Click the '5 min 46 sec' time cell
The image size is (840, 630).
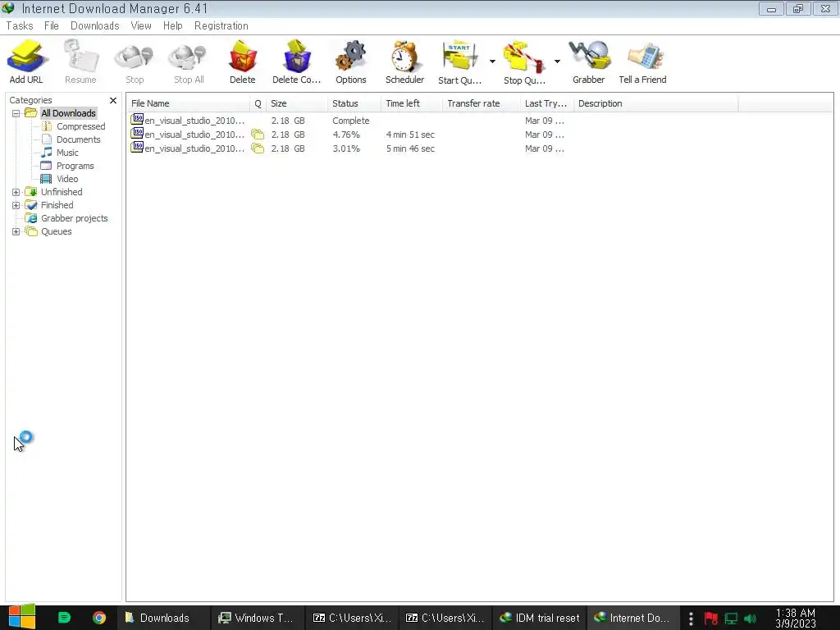tap(410, 148)
